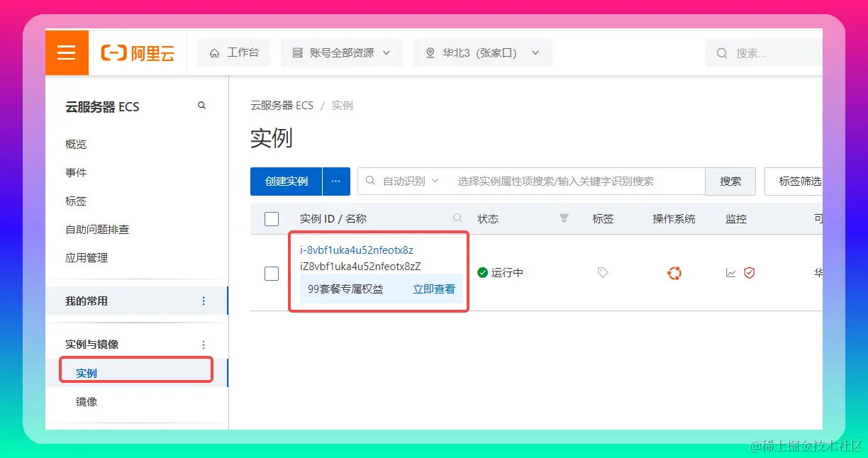Expand 华北3（张家口） region dropdown
This screenshot has width=868, height=458.
coord(482,52)
